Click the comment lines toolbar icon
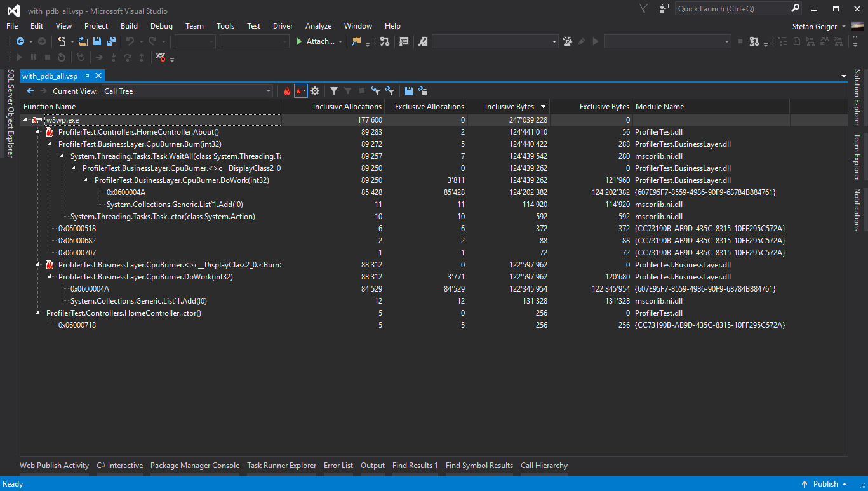Screen dimensions: 868x491 (x=404, y=41)
